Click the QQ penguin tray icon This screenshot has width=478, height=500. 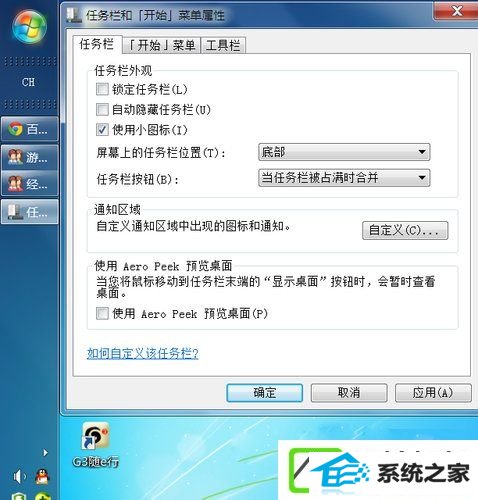(x=42, y=477)
